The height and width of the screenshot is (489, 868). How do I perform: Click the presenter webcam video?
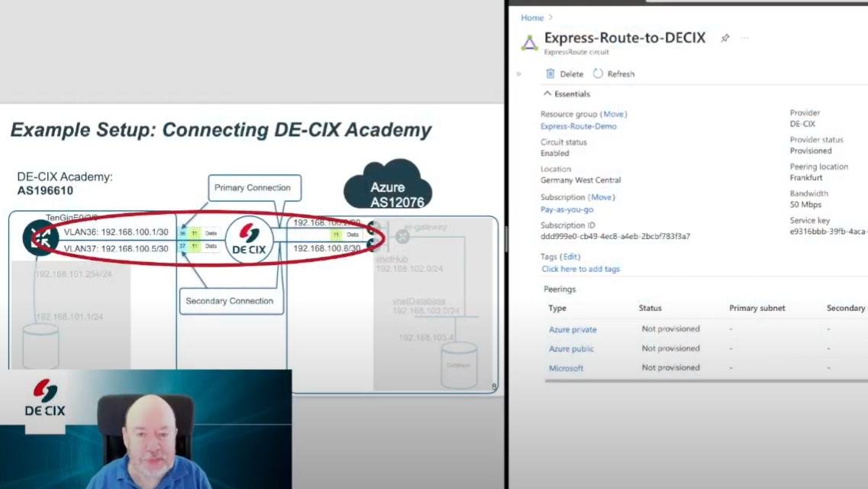point(146,429)
